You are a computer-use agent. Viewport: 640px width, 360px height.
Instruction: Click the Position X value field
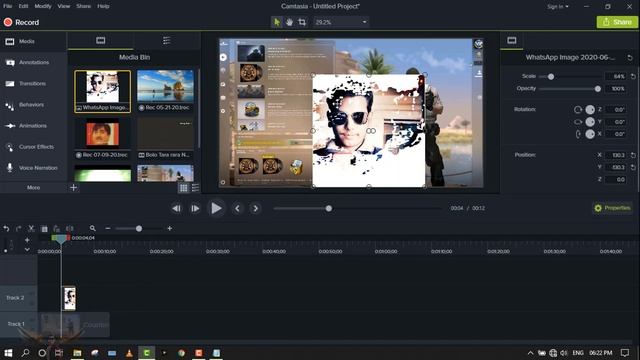pos(616,155)
